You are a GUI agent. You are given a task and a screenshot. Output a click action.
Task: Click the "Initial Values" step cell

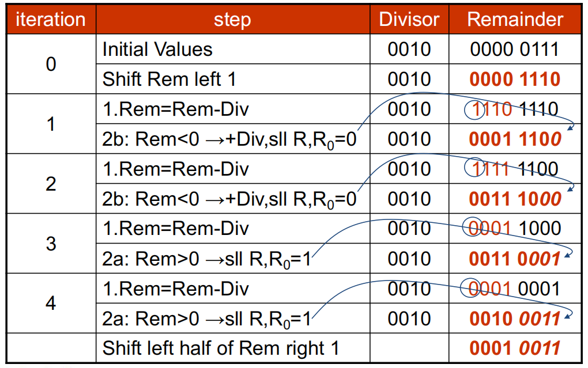click(157, 50)
